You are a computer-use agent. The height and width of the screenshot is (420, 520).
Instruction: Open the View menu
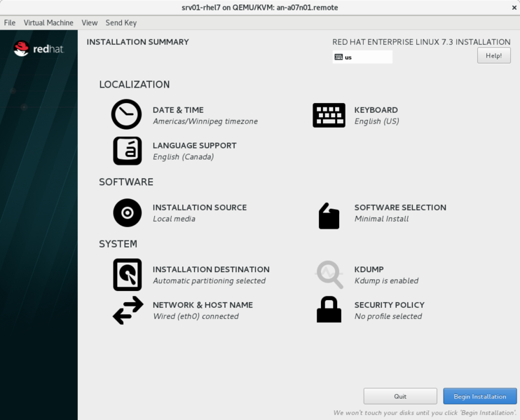(x=90, y=22)
